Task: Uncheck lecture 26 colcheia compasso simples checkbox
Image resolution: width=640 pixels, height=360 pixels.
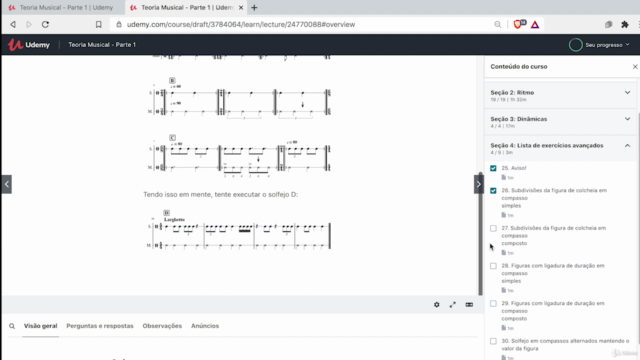Action: click(493, 191)
